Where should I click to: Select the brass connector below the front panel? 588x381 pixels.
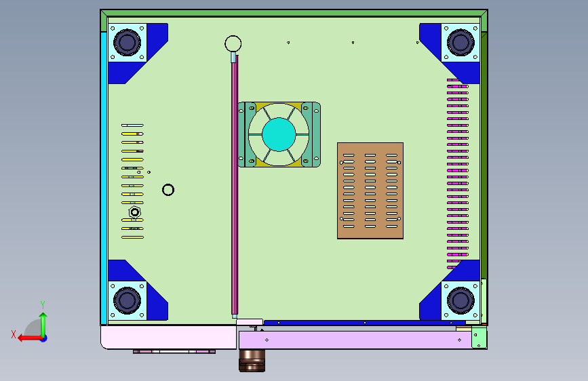point(252,361)
